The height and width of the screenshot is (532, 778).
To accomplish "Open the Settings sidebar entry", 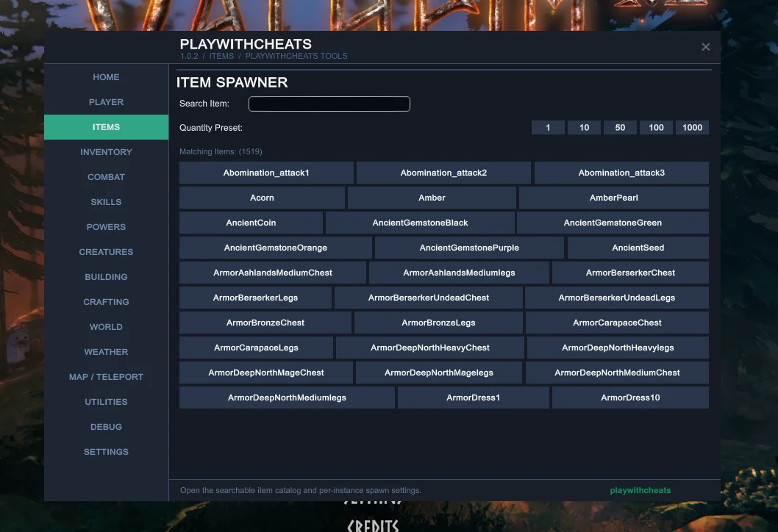I will pos(106,452).
